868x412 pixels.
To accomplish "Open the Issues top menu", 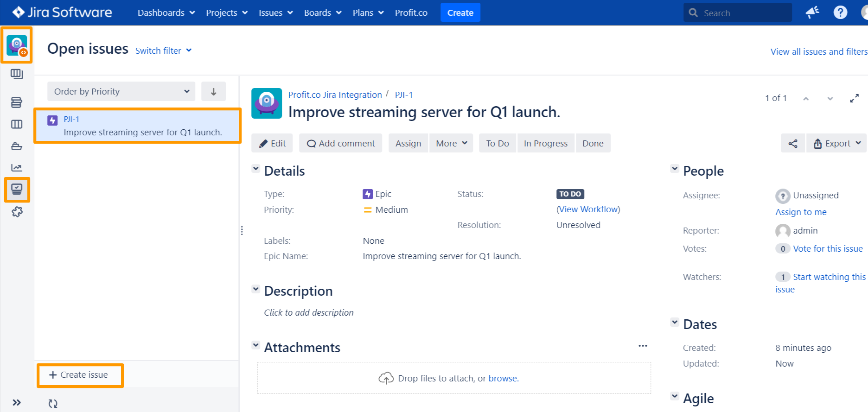I will pos(276,13).
